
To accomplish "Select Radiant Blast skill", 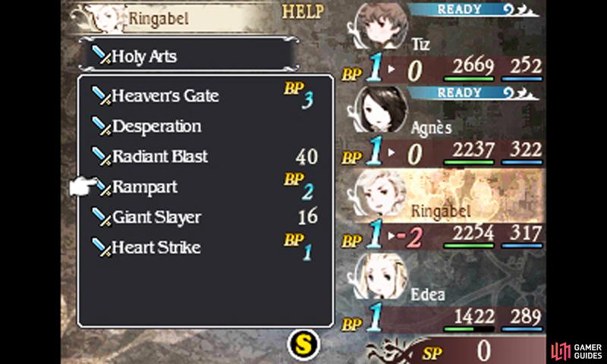I will [x=205, y=156].
